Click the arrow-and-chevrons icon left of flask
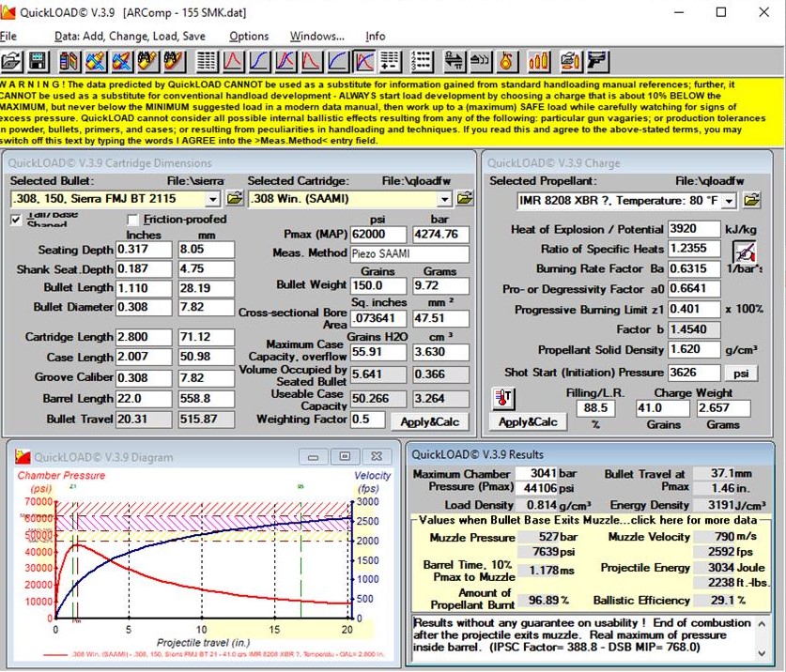Screen dimensions: 786x672 click(480, 61)
